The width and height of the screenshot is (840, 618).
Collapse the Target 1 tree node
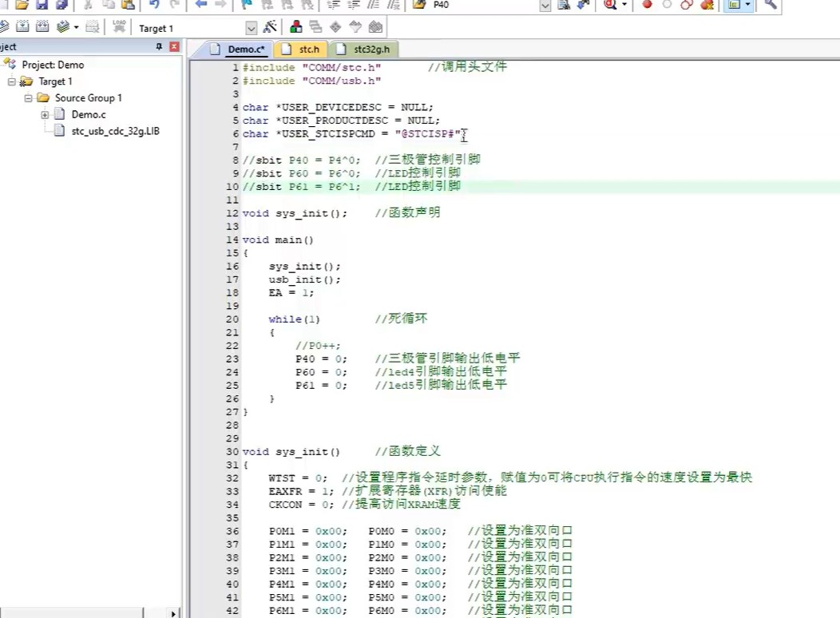click(x=11, y=81)
